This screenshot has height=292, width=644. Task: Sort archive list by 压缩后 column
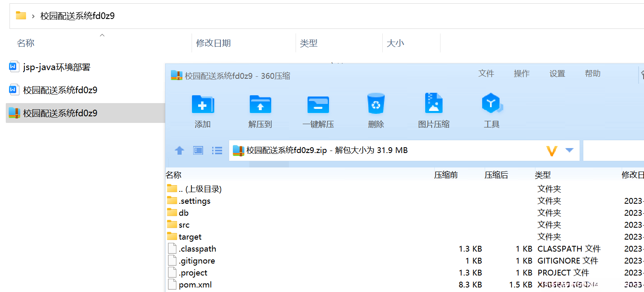pos(496,175)
